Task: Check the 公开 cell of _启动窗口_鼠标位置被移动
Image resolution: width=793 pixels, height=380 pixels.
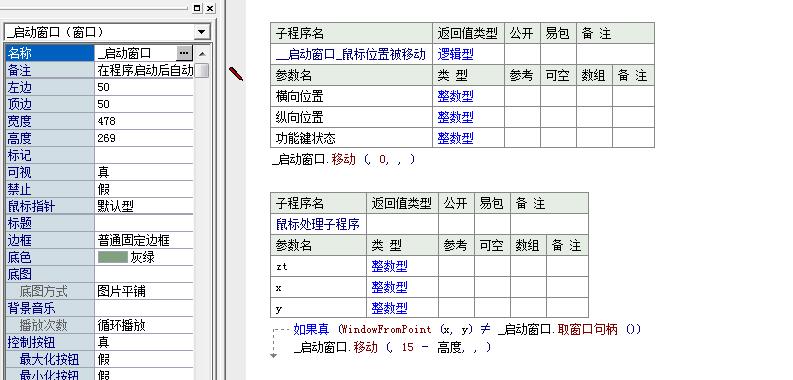Action: (x=522, y=54)
